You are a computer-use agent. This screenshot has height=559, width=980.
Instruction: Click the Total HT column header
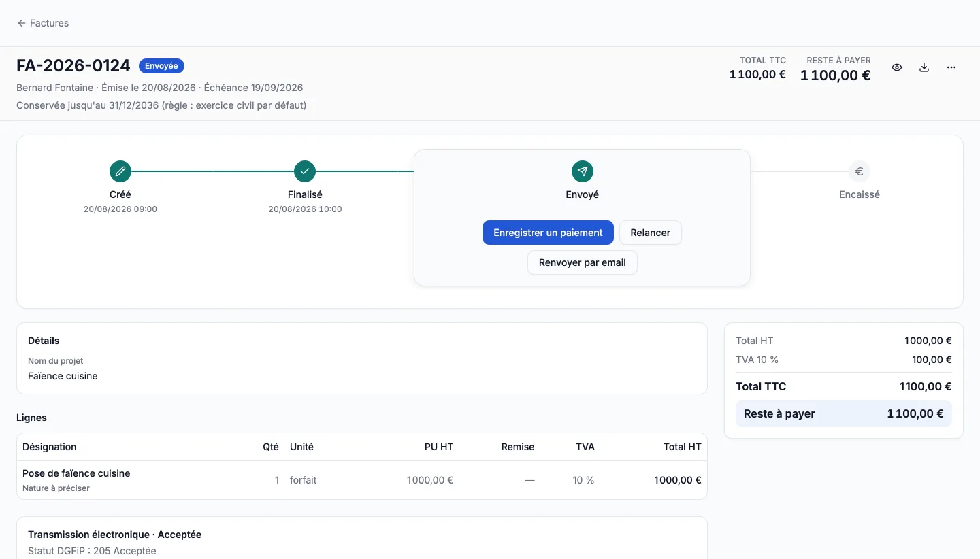pos(683,447)
